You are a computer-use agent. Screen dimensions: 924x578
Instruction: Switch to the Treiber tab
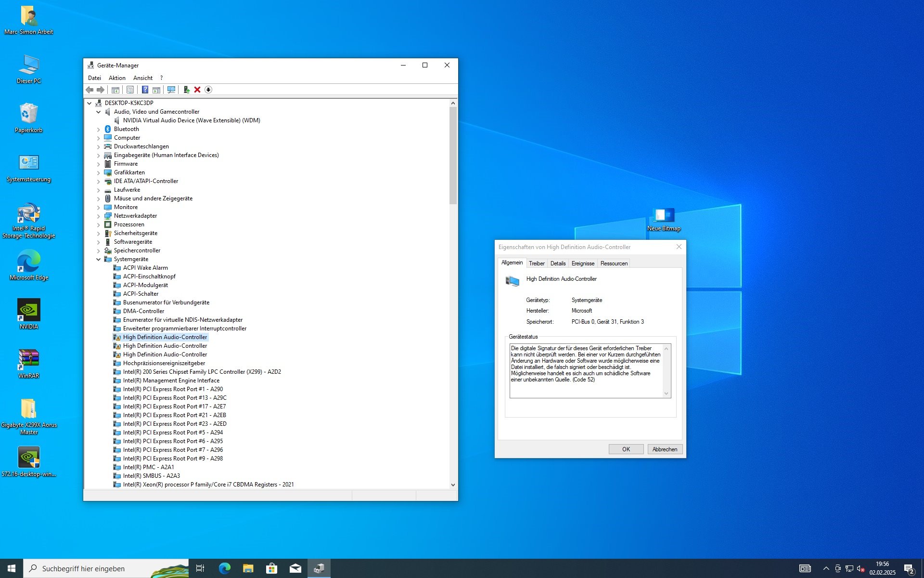537,263
